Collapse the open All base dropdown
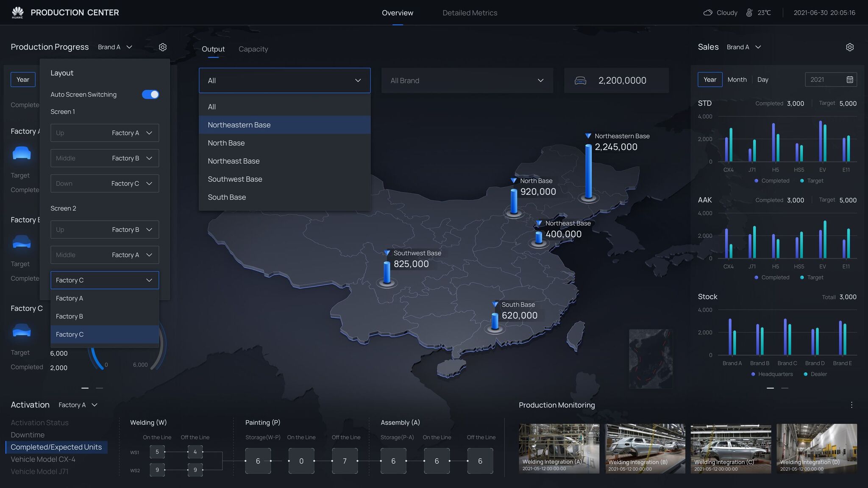Screen dimensions: 868x488 [x=284, y=80]
